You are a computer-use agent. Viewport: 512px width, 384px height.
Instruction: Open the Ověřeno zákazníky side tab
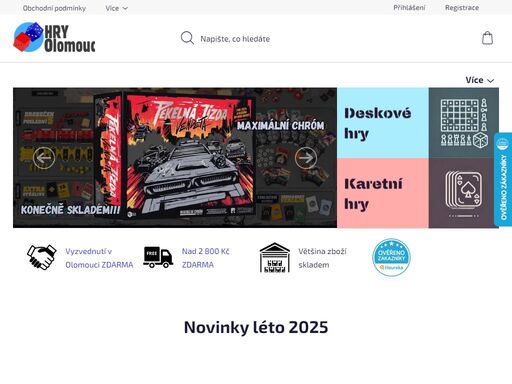(x=503, y=179)
